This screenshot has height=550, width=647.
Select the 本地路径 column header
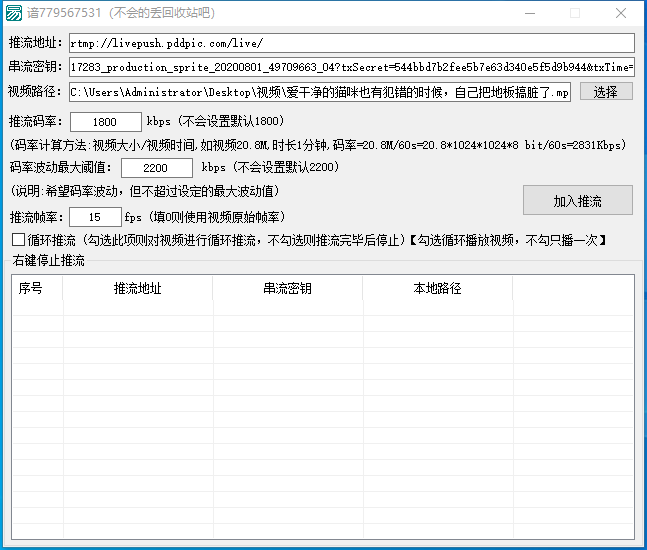point(438,288)
